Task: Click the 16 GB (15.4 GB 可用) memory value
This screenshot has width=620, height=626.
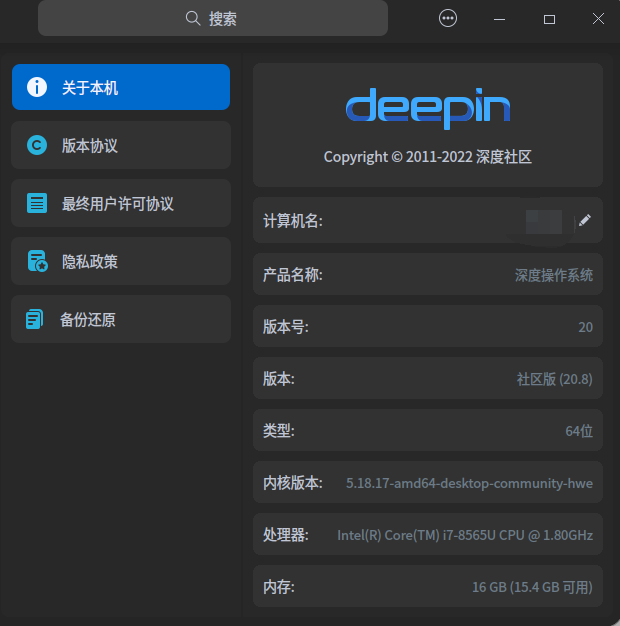Action: point(532,587)
